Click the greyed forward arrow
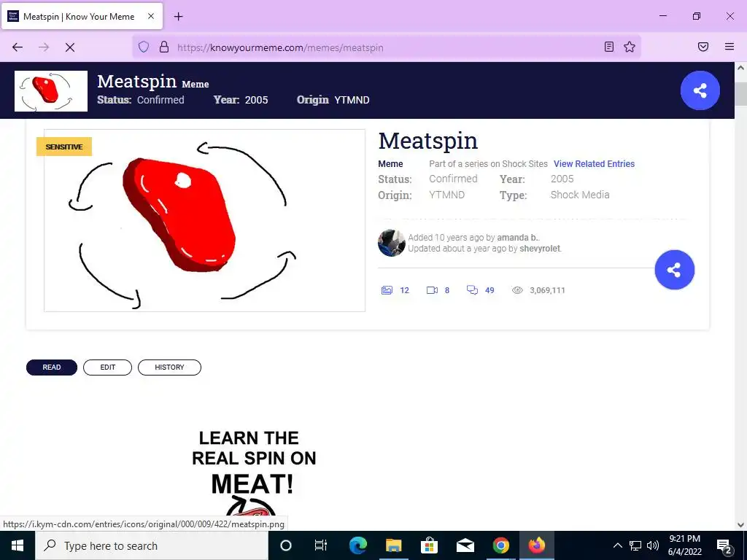Screen dimensions: 747x560 [44, 47]
